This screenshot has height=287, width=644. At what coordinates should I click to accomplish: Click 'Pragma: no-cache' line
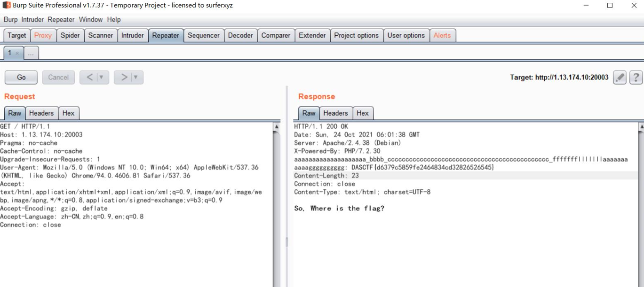coord(29,143)
